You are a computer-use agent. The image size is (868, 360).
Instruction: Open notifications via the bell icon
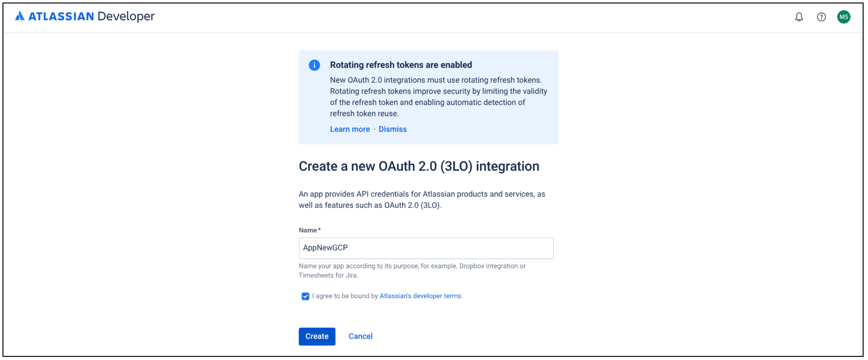click(799, 17)
